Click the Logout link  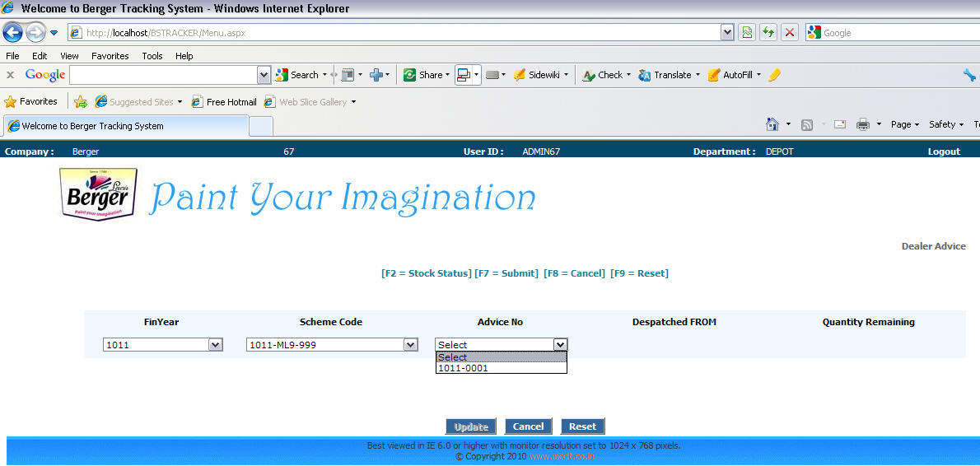tap(944, 151)
